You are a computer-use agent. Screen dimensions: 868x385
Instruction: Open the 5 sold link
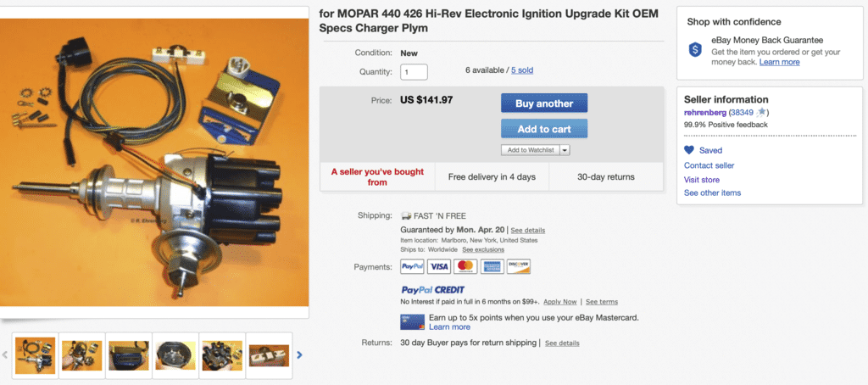point(522,70)
